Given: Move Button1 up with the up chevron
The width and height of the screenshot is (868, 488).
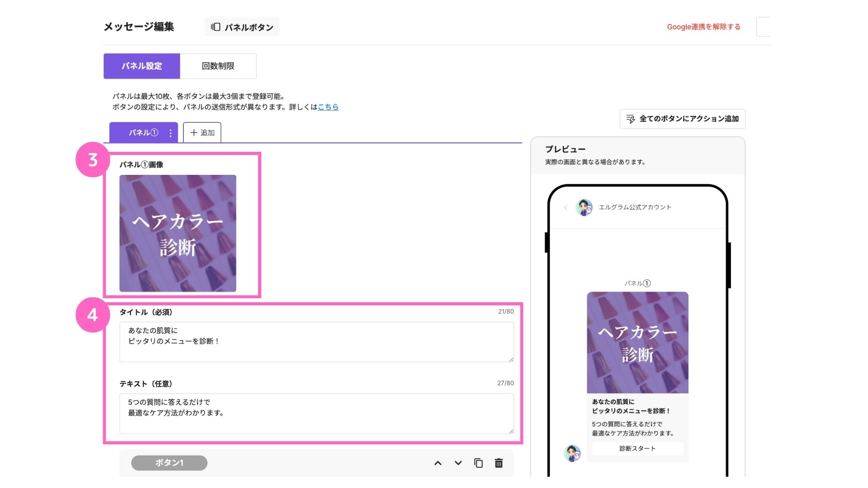Looking at the screenshot, I should (438, 463).
